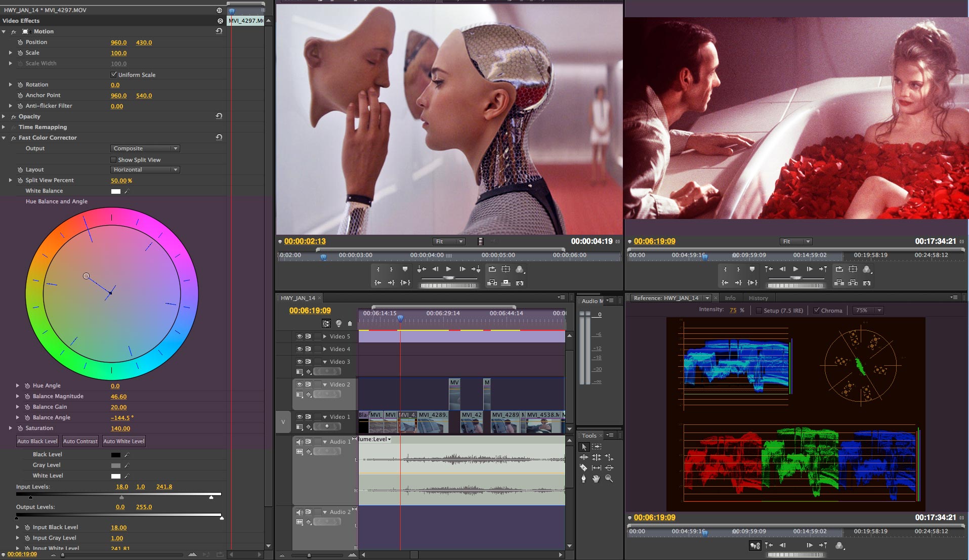Expand the Opacity effect section
The width and height of the screenshot is (969, 560).
coord(4,117)
